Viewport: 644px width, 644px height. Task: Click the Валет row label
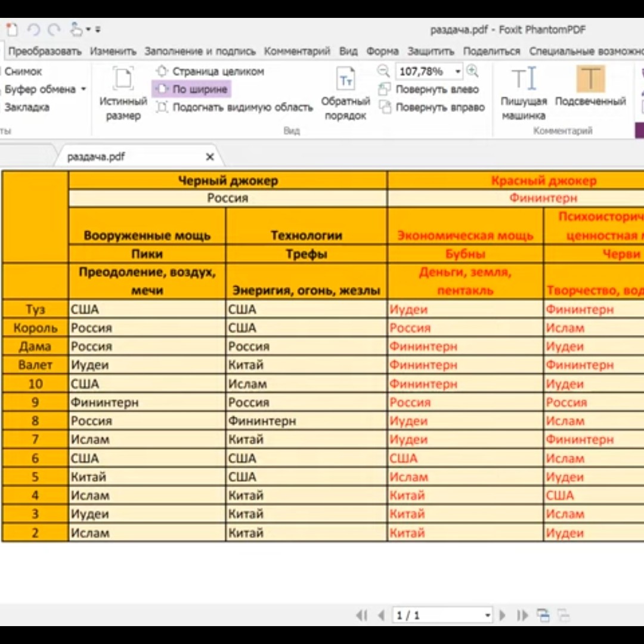click(x=35, y=365)
